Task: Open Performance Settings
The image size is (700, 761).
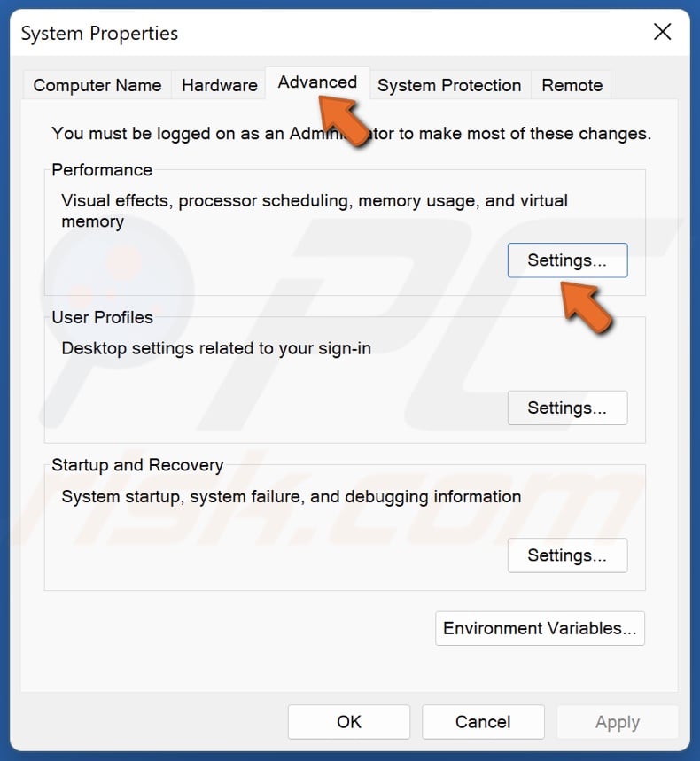Action: pos(567,260)
